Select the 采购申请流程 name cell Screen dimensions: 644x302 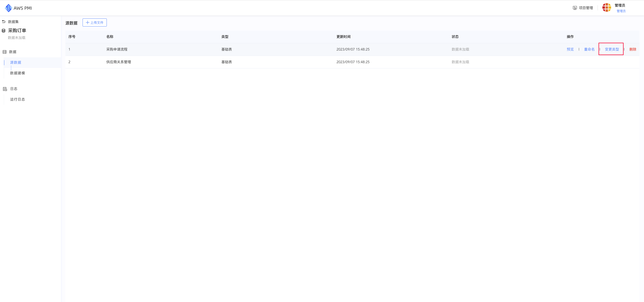117,49
